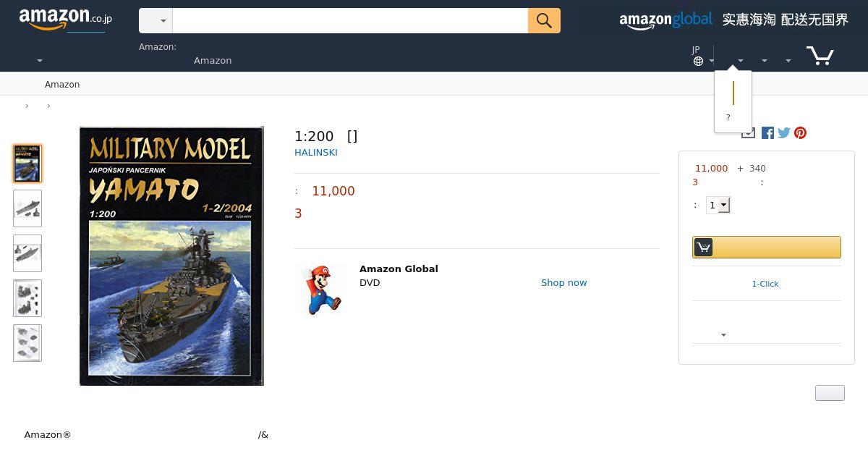Click the Amazon link under the search bar
868x456 pixels.
click(x=213, y=61)
